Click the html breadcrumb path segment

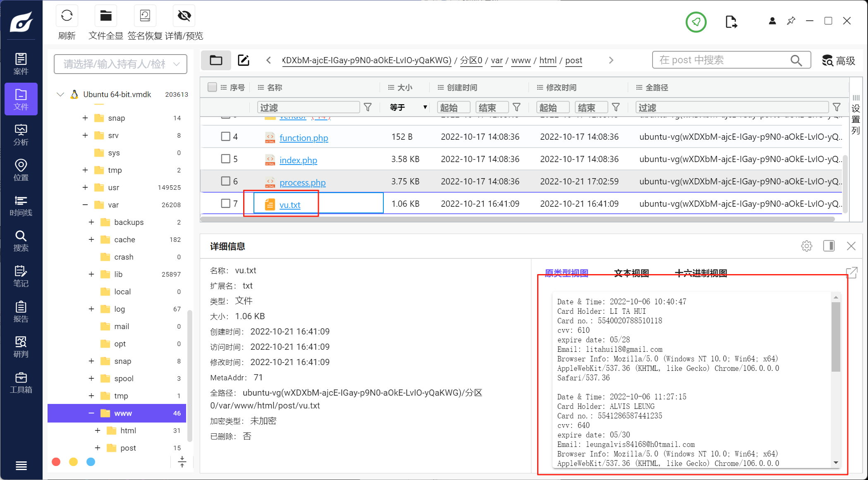pos(548,60)
